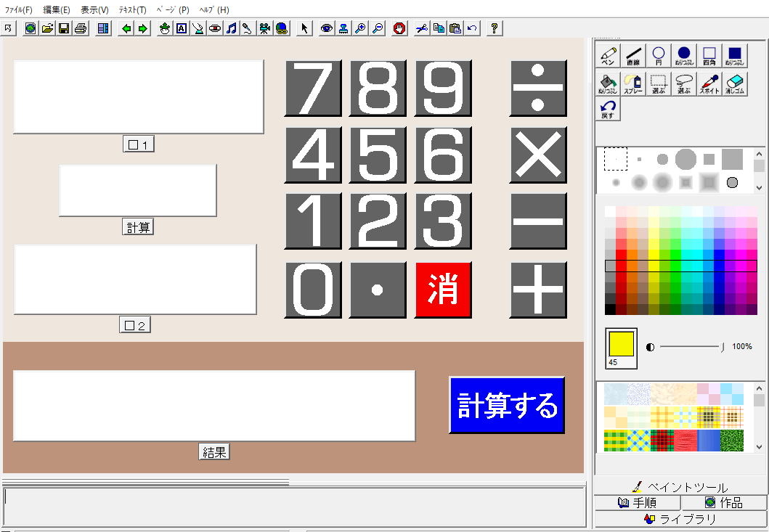Pick the スポイト eyedropper tool
Screen dimensions: 769x532
[x=709, y=84]
